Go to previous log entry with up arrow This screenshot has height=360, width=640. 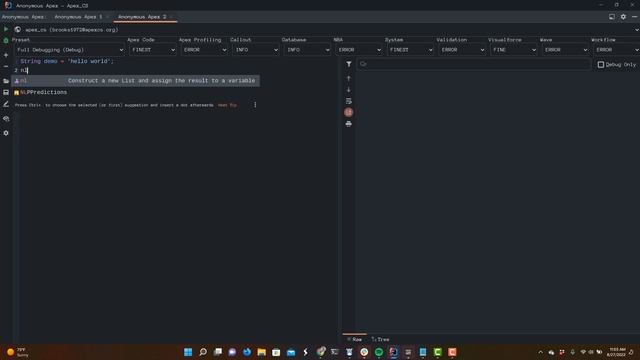pyautogui.click(x=349, y=78)
